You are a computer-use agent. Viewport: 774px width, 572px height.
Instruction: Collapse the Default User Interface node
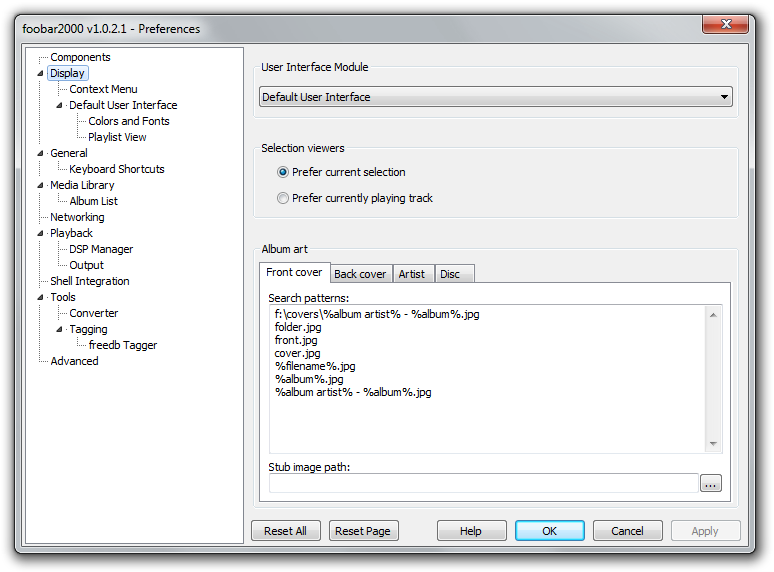tap(59, 105)
